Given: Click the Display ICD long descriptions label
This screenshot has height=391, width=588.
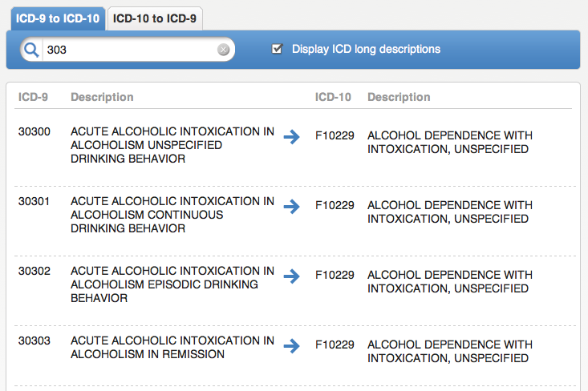Looking at the screenshot, I should [x=366, y=49].
